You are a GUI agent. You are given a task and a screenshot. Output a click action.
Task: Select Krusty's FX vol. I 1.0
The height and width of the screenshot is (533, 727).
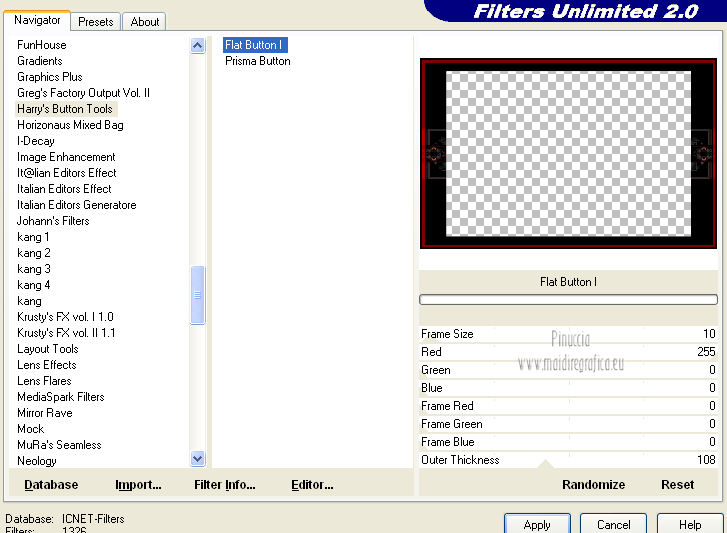coord(65,317)
